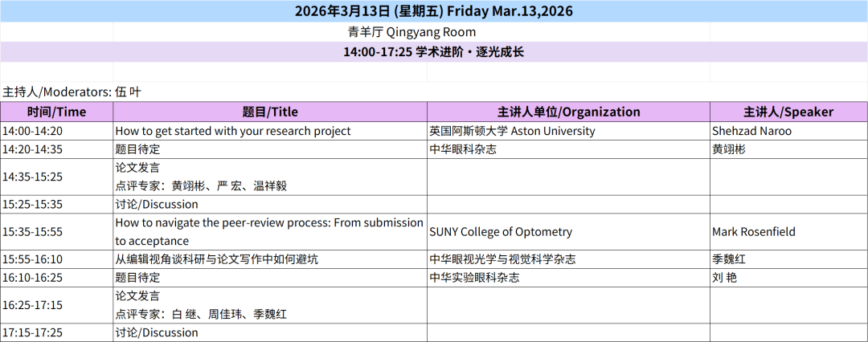The image size is (868, 342).
Task: Click the 主讲人/Speaker column header
Action: pyautogui.click(x=788, y=112)
